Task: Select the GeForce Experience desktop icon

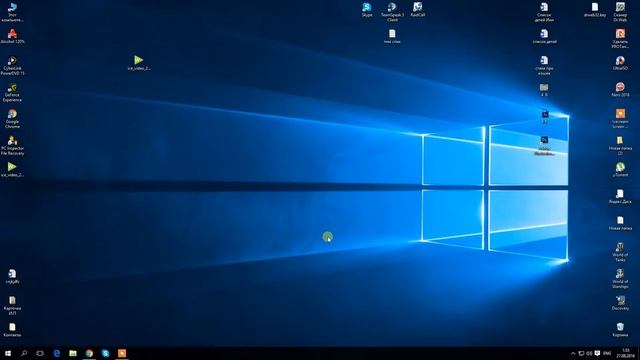Action: (12, 93)
